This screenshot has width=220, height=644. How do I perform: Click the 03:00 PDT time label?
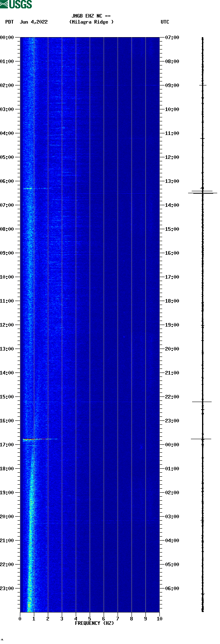(x=7, y=109)
